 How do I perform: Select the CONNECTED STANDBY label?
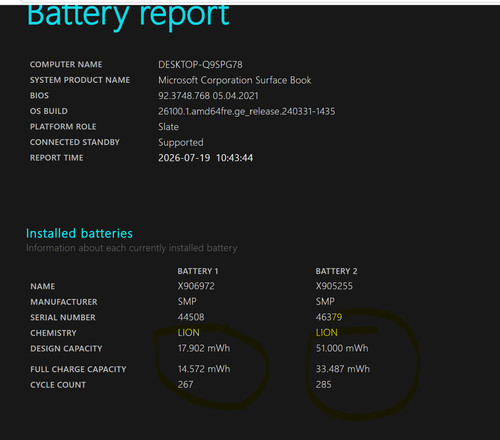tap(75, 142)
